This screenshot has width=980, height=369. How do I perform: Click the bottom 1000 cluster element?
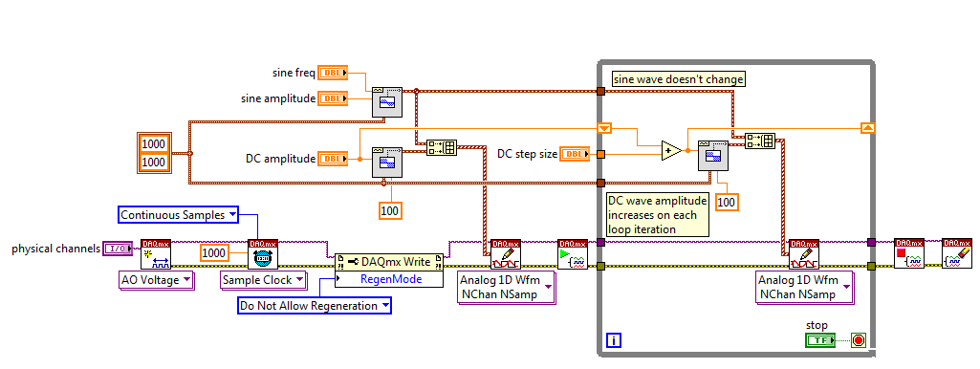(153, 163)
